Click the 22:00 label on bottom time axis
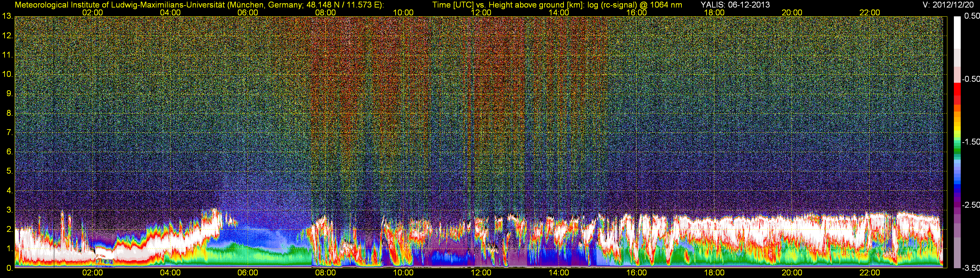Image resolution: width=980 pixels, height=278 pixels. pos(870,273)
